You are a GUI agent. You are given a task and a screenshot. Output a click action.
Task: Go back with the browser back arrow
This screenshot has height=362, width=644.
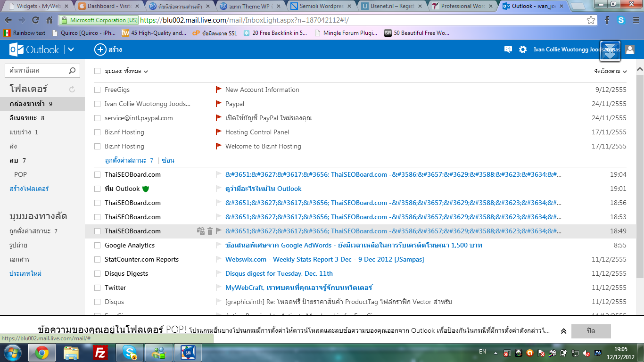pos(8,20)
